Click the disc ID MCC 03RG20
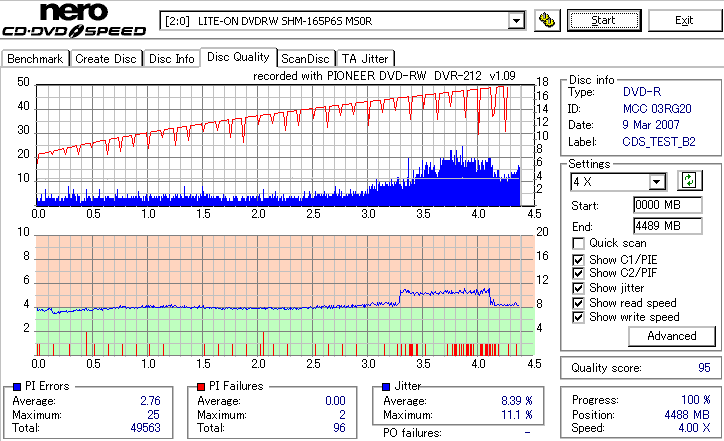 coord(657,109)
